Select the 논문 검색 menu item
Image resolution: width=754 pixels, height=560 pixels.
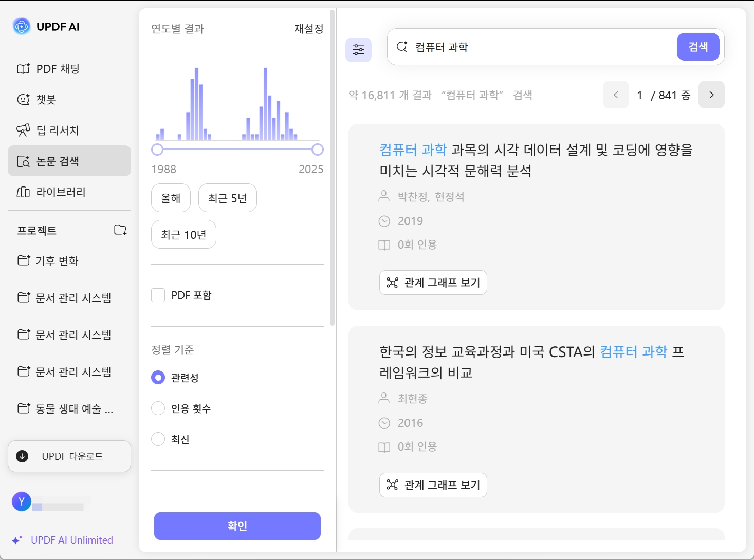[x=58, y=161]
